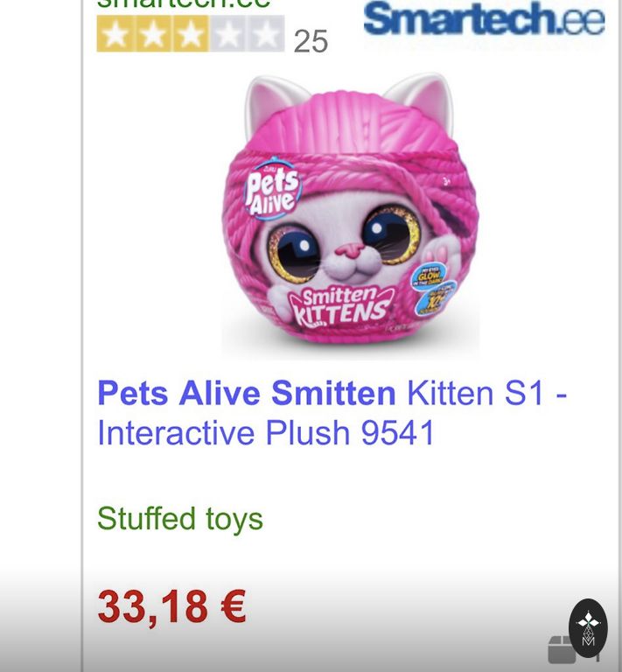Click the first gold rating star
Image resolution: width=622 pixels, height=672 pixels.
pos(115,35)
